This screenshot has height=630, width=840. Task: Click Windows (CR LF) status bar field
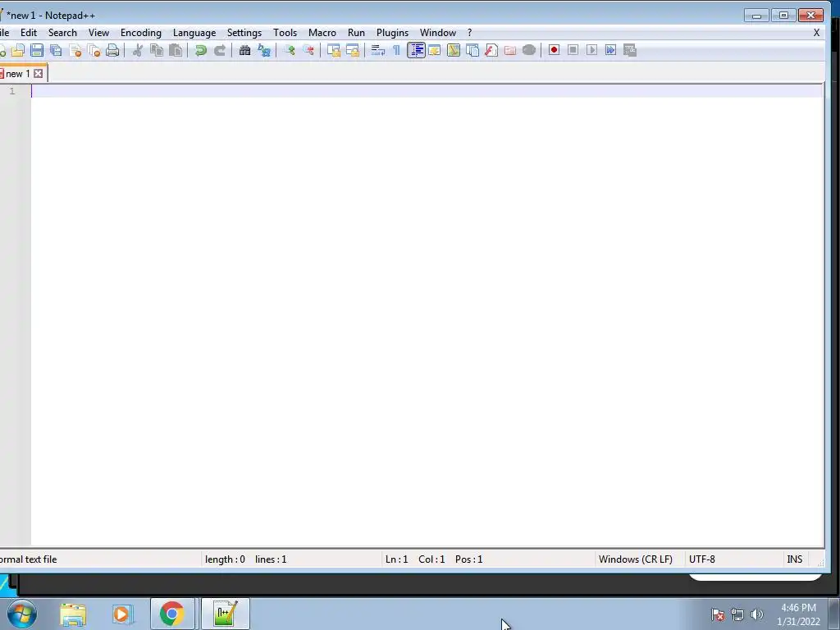pos(636,559)
